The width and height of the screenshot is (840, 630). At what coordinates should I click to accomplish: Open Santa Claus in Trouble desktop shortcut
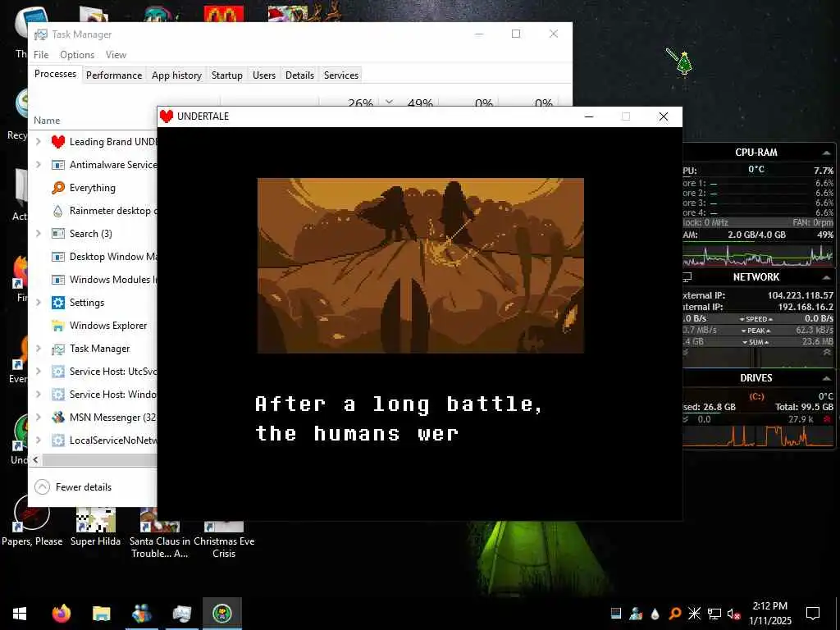point(159,532)
